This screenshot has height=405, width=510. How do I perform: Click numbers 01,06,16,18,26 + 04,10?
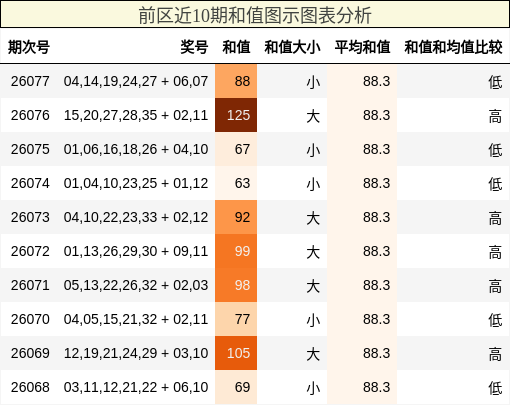136,149
